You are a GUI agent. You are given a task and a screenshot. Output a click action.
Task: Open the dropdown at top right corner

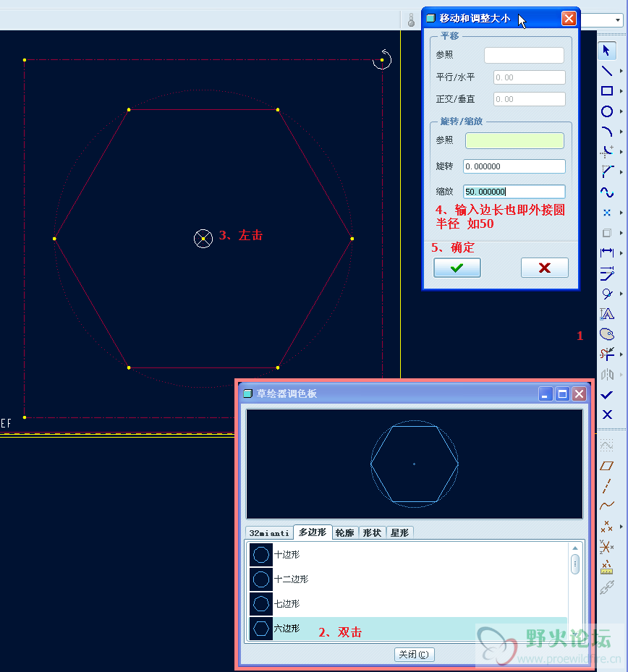pyautogui.click(x=618, y=20)
